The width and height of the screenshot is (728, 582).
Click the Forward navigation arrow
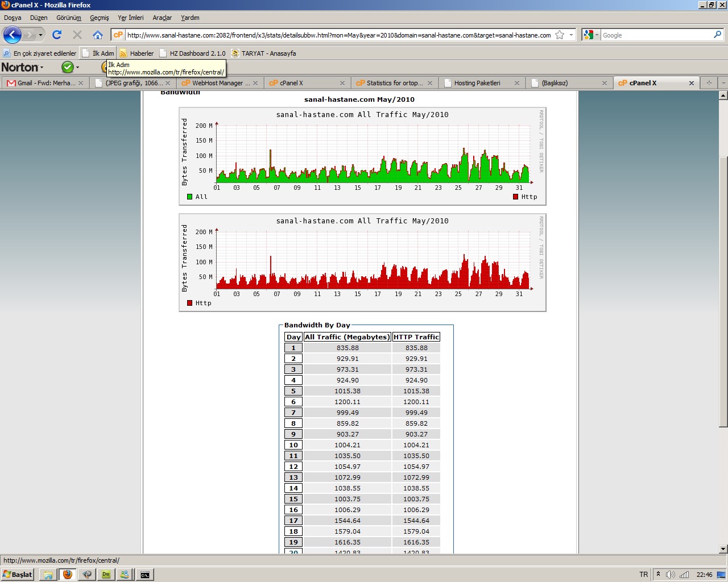coord(30,35)
